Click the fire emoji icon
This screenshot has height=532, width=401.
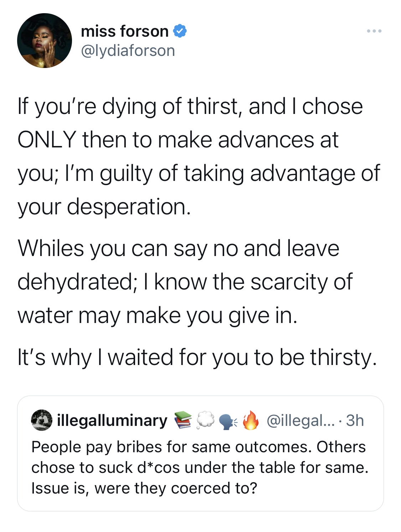(x=251, y=420)
